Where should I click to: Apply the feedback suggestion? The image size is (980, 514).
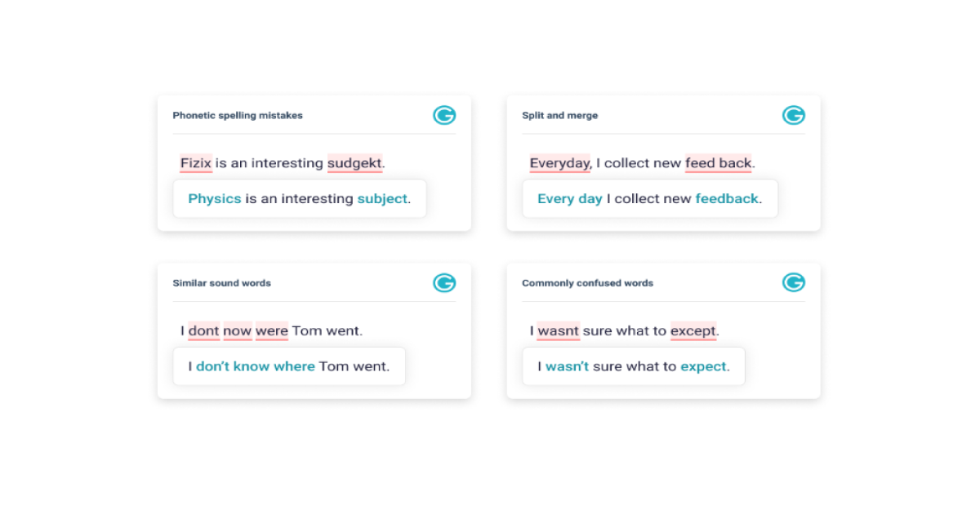tap(727, 199)
